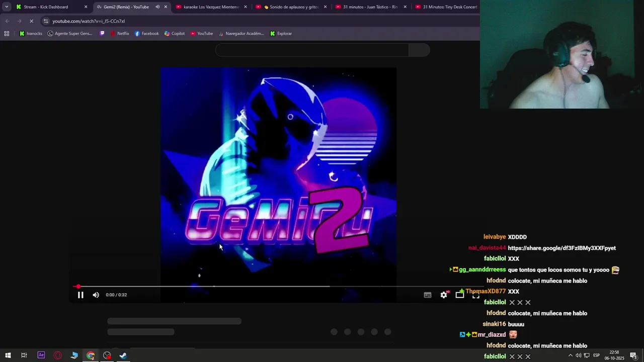Open the network status tray icon
The width and height of the screenshot is (644, 362).
click(587, 355)
